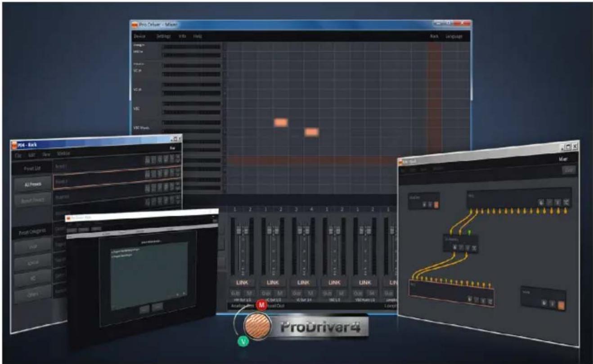The height and width of the screenshot is (364, 593).
Task: Switch to Rack from the Mixer menu bar
Action: tap(434, 36)
